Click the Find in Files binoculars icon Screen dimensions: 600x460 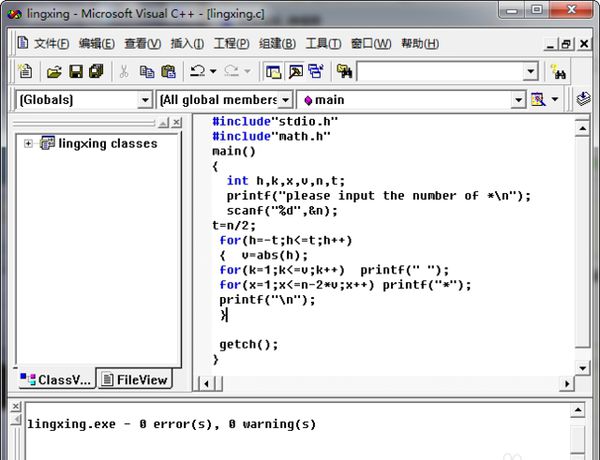pyautogui.click(x=344, y=72)
